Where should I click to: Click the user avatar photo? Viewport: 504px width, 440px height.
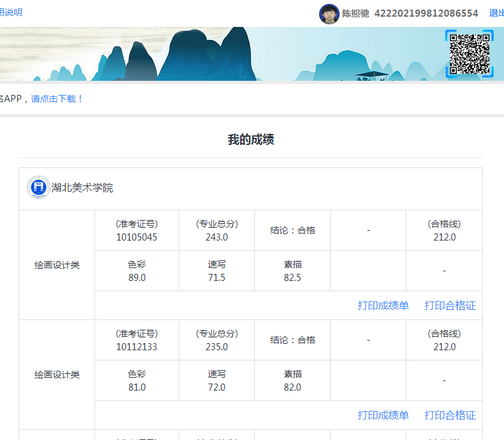(x=329, y=14)
